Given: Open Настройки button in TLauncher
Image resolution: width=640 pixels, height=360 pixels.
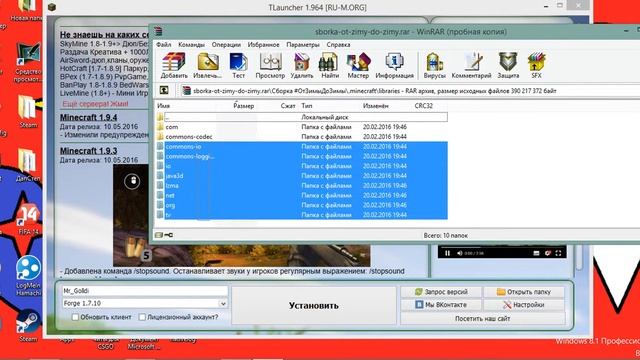Looking at the screenshot, I should point(524,304).
